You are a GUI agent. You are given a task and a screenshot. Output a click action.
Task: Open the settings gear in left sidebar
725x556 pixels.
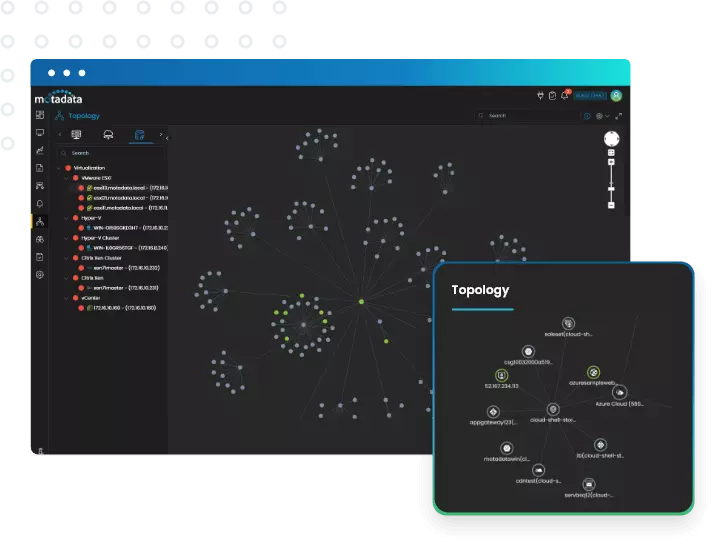(40, 275)
